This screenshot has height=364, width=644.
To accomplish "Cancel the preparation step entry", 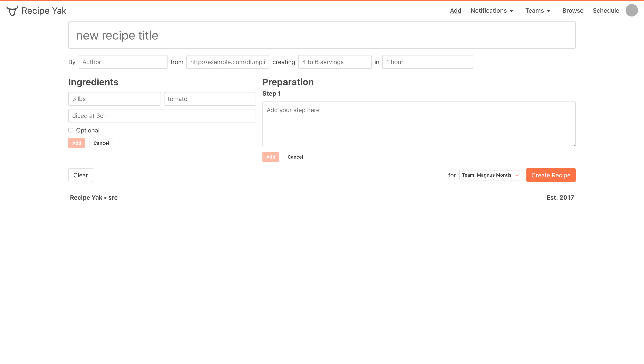I will pos(295,157).
